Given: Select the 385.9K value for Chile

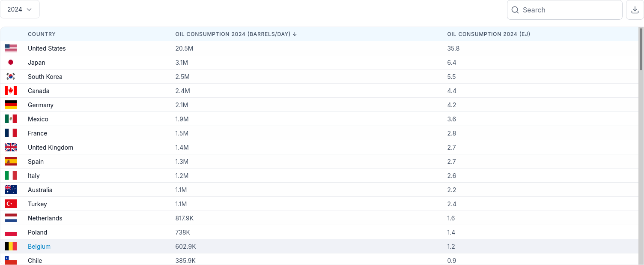Looking at the screenshot, I should [x=185, y=261].
